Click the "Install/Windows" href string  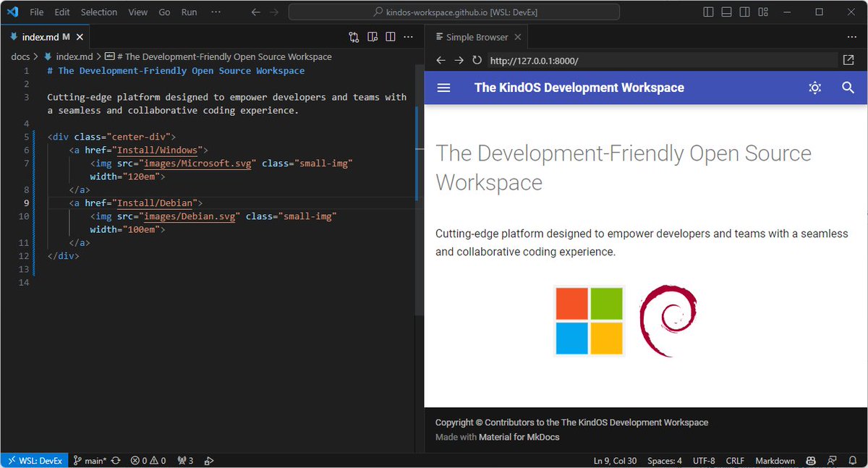click(x=158, y=150)
